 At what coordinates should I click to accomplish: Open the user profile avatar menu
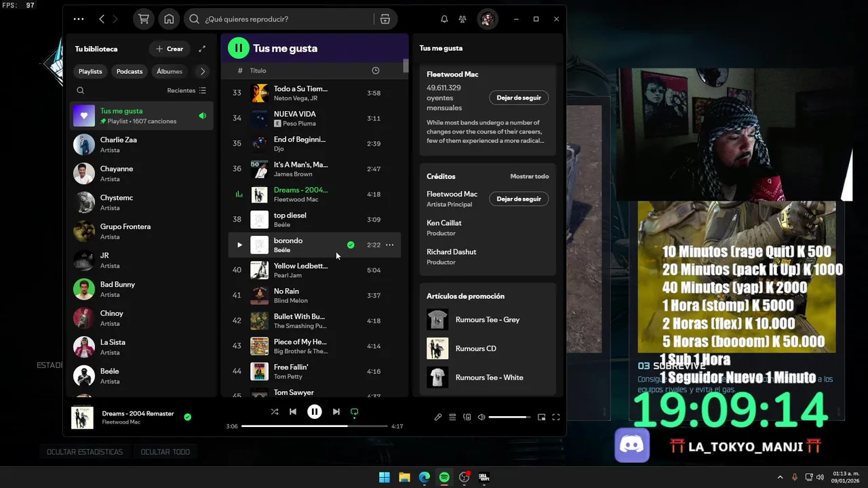(488, 19)
